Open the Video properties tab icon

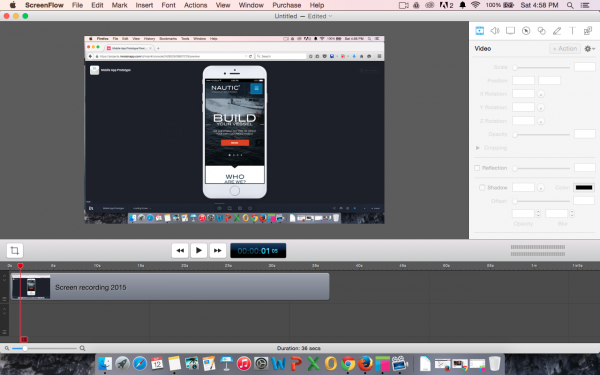479,31
